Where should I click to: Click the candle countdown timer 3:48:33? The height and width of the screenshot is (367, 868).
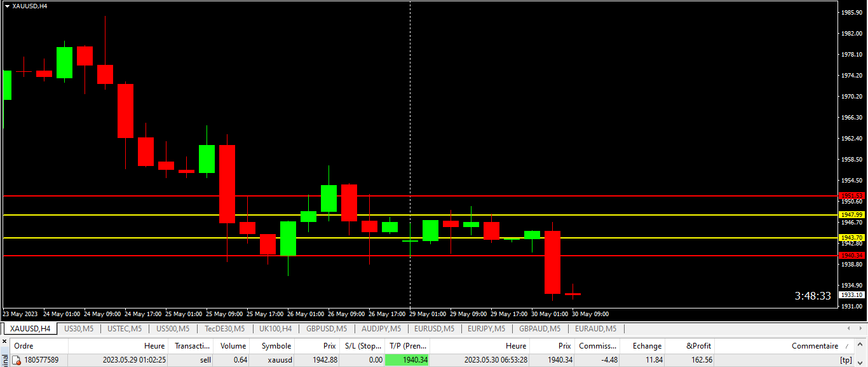(x=813, y=296)
